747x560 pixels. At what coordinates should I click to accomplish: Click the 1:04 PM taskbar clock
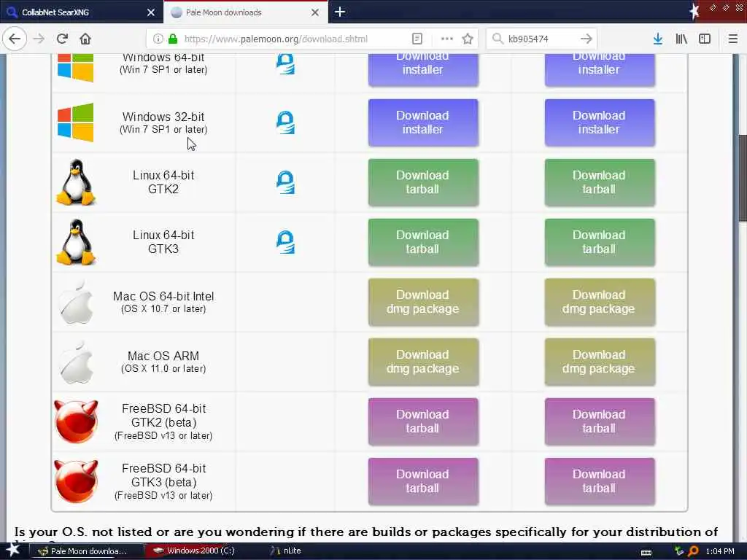pyautogui.click(x=720, y=551)
